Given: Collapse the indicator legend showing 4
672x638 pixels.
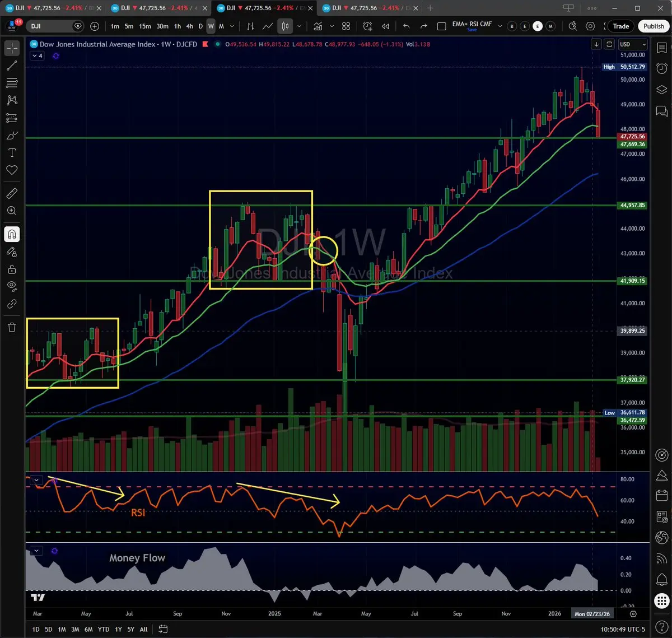Looking at the screenshot, I should (x=38, y=55).
